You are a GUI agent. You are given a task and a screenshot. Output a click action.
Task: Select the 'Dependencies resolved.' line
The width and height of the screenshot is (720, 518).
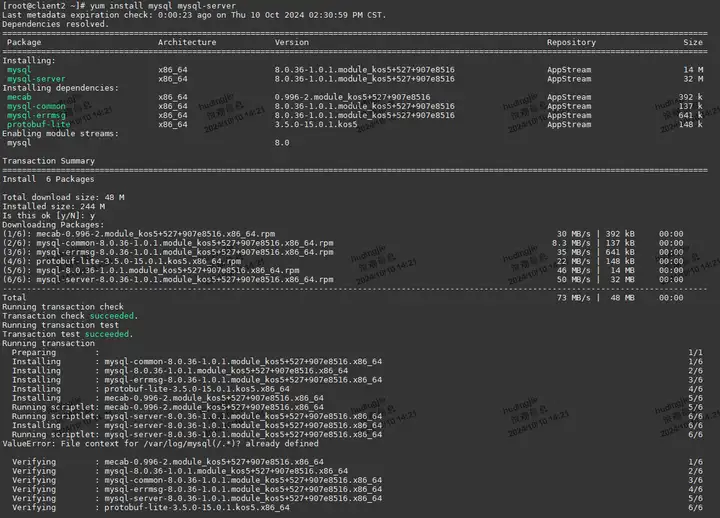click(x=55, y=24)
